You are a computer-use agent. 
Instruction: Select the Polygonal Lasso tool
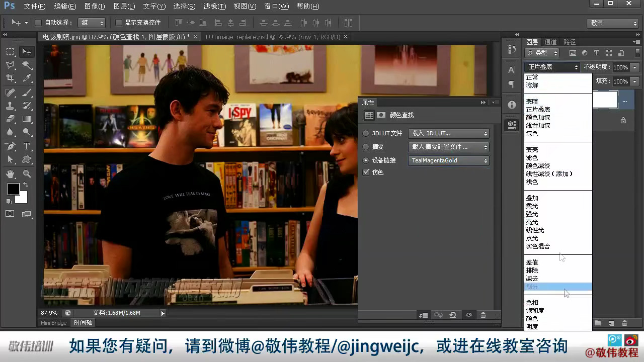coord(10,65)
